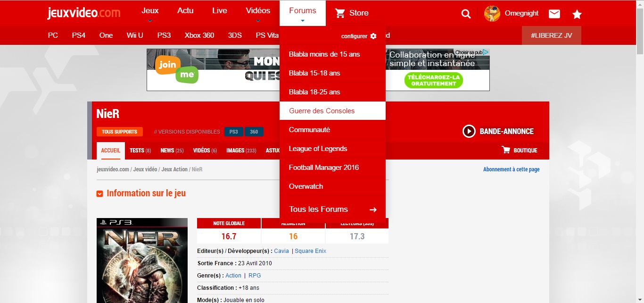Go to the PC platform section

tap(53, 35)
